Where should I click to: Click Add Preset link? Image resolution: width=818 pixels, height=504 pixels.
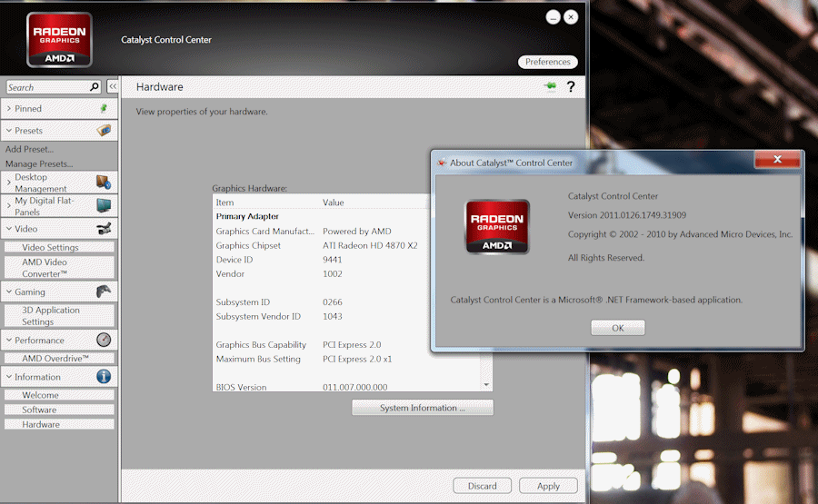(x=29, y=149)
